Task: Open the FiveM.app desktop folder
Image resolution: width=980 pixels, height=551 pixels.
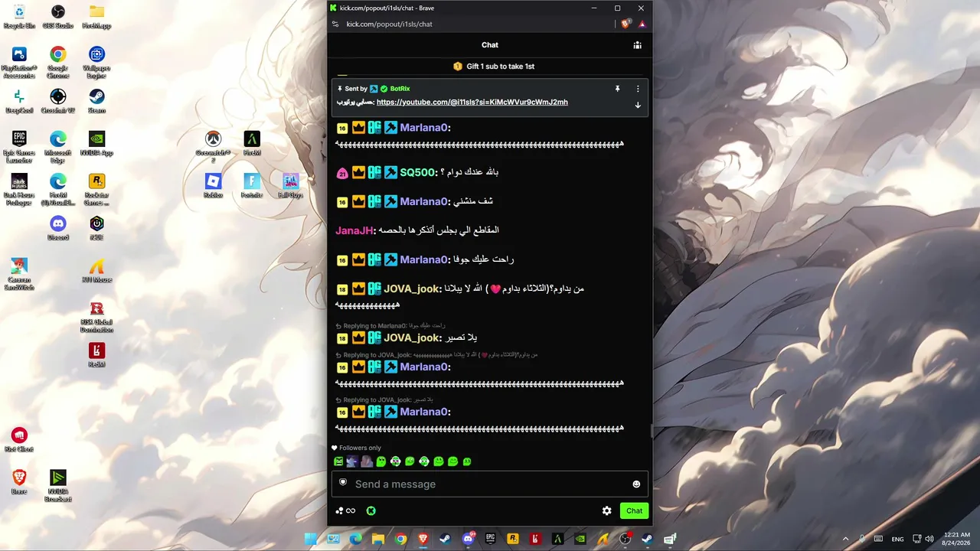Action: [x=96, y=16]
